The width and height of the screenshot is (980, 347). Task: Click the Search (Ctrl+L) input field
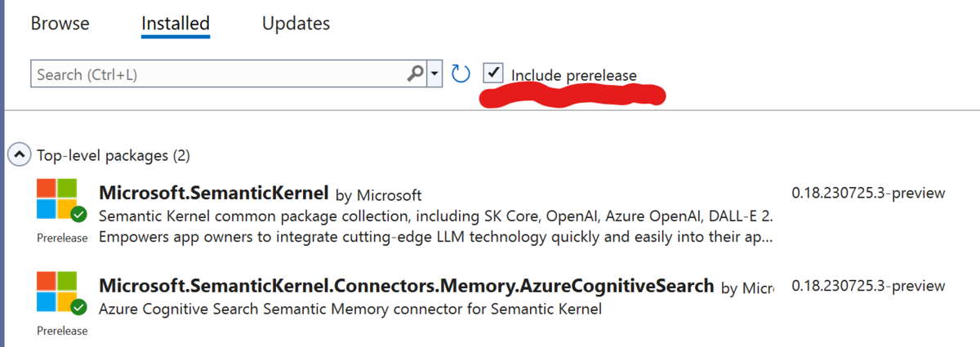point(219,74)
